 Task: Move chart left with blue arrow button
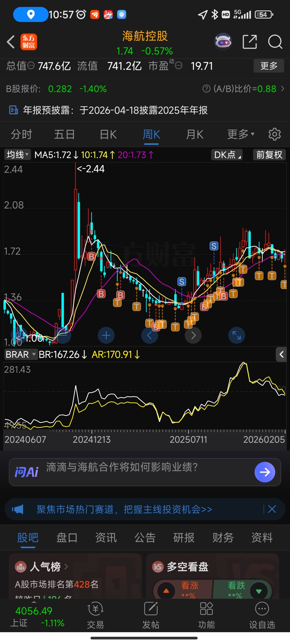(150, 335)
